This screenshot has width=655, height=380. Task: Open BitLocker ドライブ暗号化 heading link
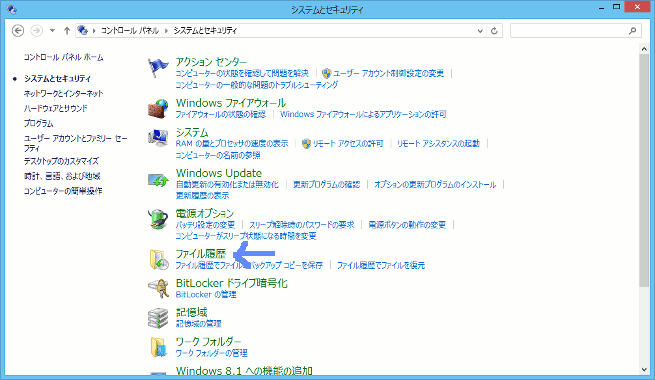pyautogui.click(x=231, y=283)
